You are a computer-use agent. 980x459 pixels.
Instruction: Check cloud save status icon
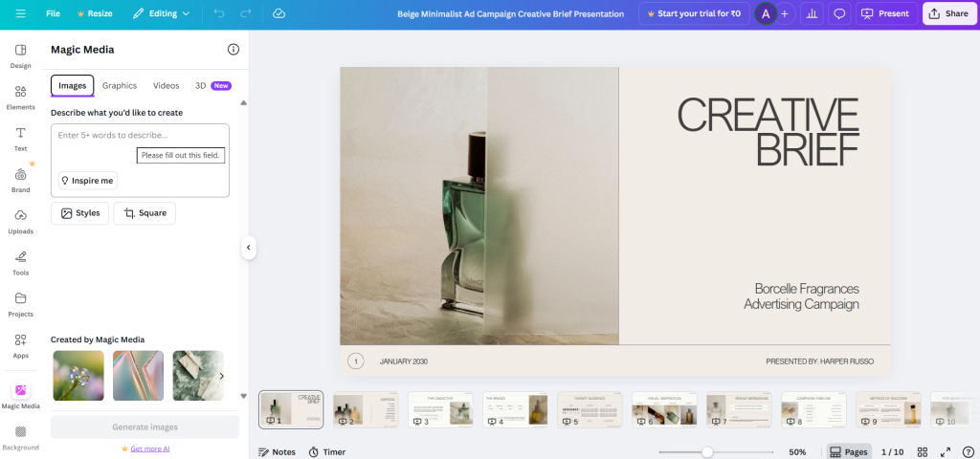tap(279, 13)
